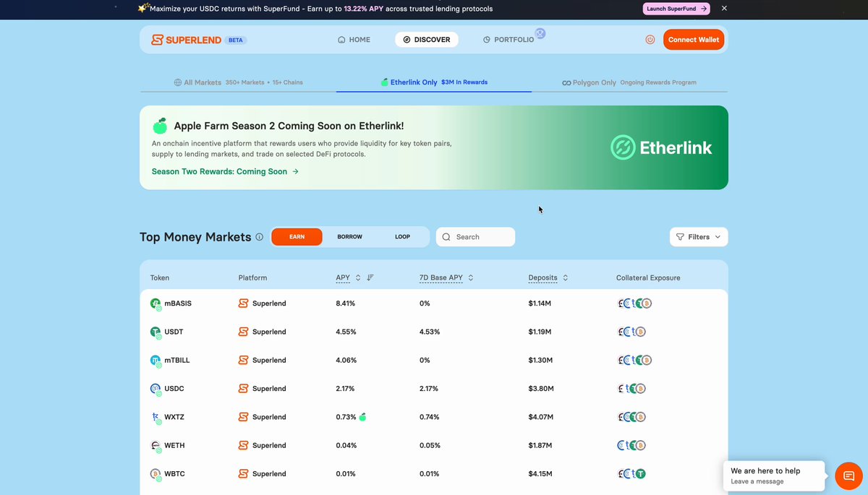
Task: Click the USDT token icon
Action: tap(156, 332)
